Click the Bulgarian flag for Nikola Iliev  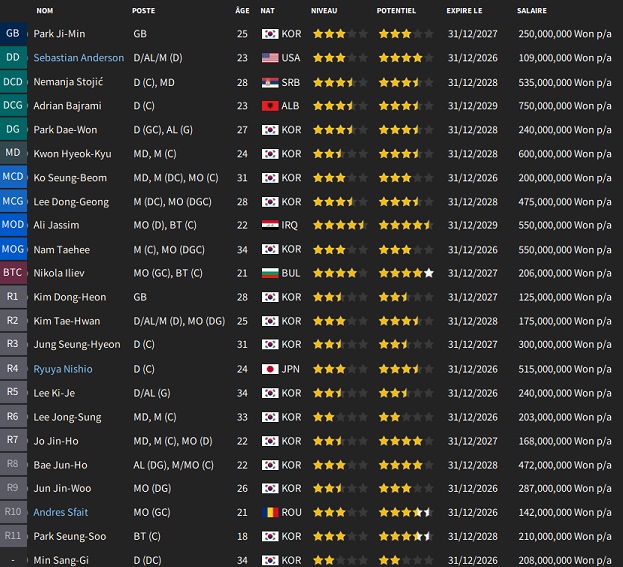coord(270,273)
